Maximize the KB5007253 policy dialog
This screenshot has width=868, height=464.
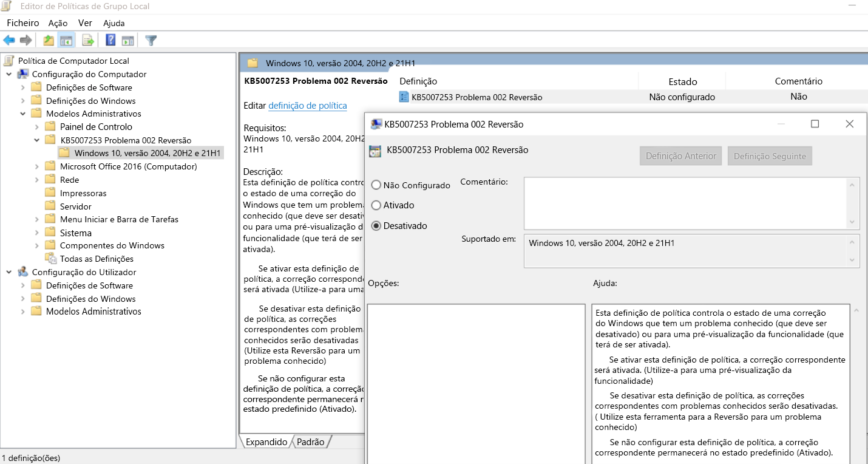coord(815,124)
